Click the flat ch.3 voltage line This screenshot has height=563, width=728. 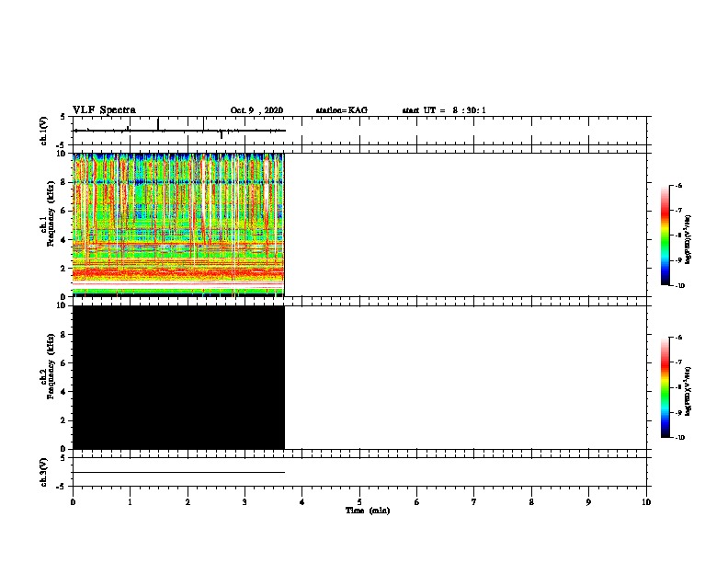(178, 473)
